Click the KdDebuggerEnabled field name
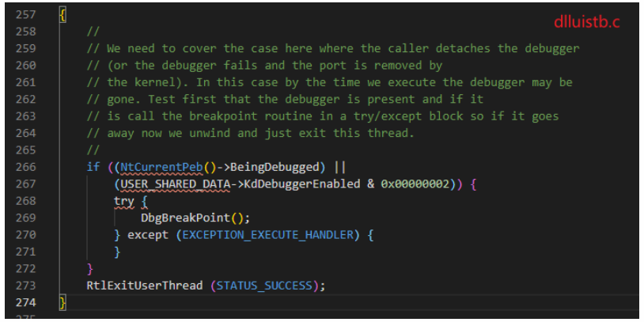 [x=302, y=184]
